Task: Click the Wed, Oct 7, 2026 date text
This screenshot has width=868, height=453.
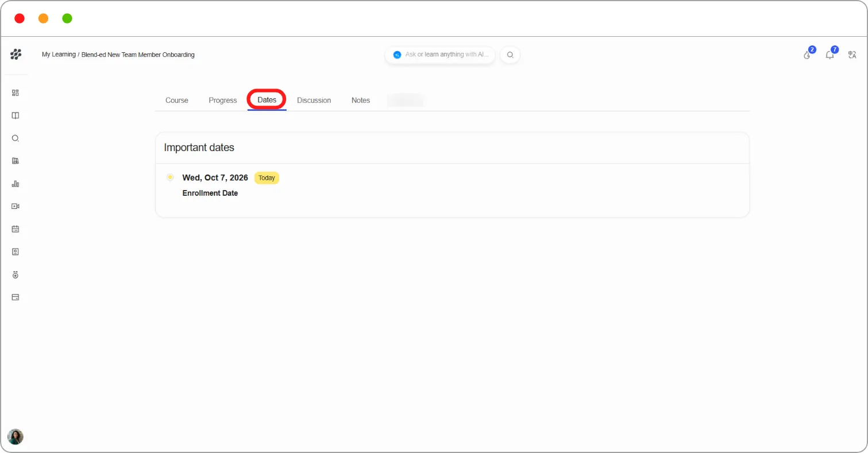Action: coord(215,178)
